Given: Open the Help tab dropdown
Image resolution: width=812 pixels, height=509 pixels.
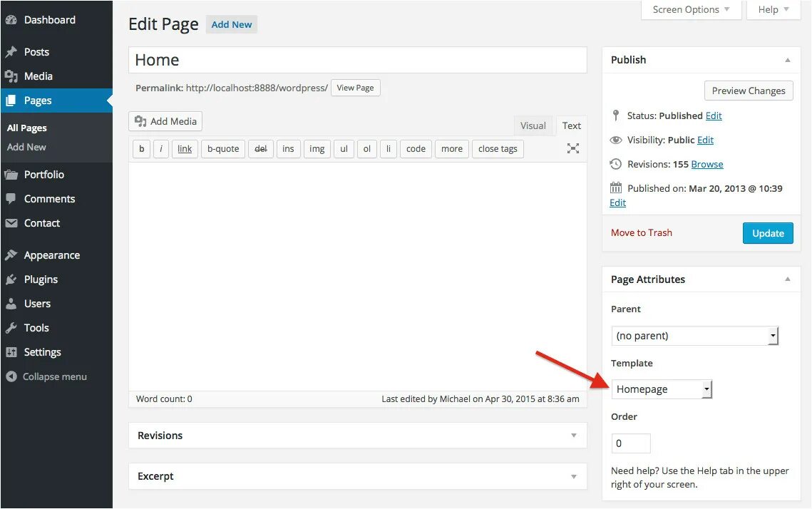Looking at the screenshot, I should pyautogui.click(x=774, y=10).
